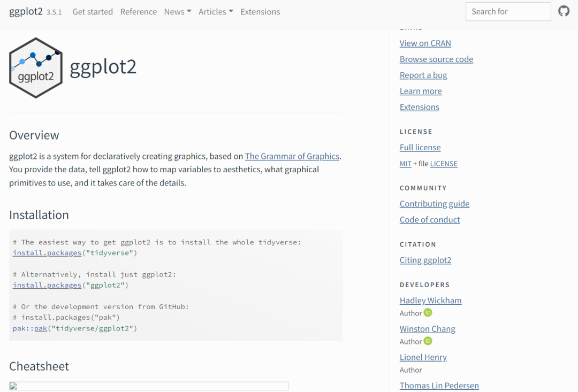Click the LICENSE file link

click(444, 164)
